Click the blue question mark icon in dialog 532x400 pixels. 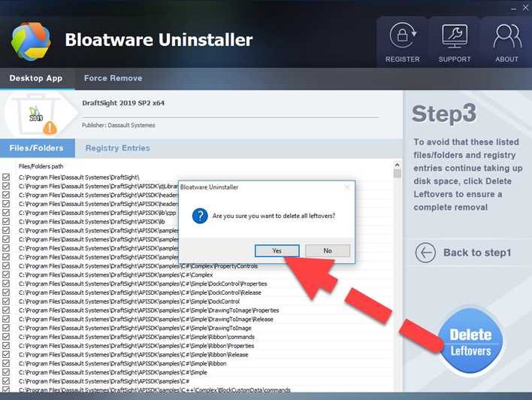(x=200, y=216)
